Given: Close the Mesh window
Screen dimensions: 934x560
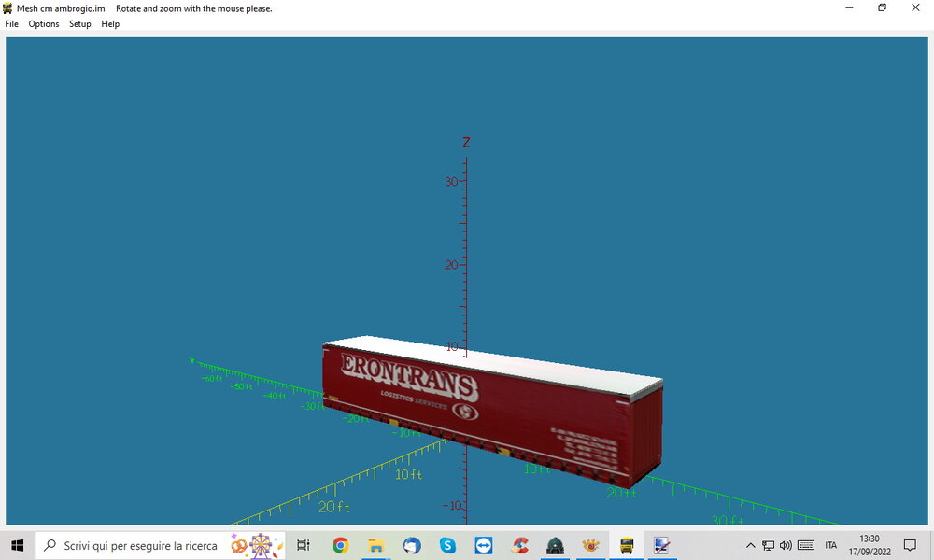Looking at the screenshot, I should tap(915, 7).
